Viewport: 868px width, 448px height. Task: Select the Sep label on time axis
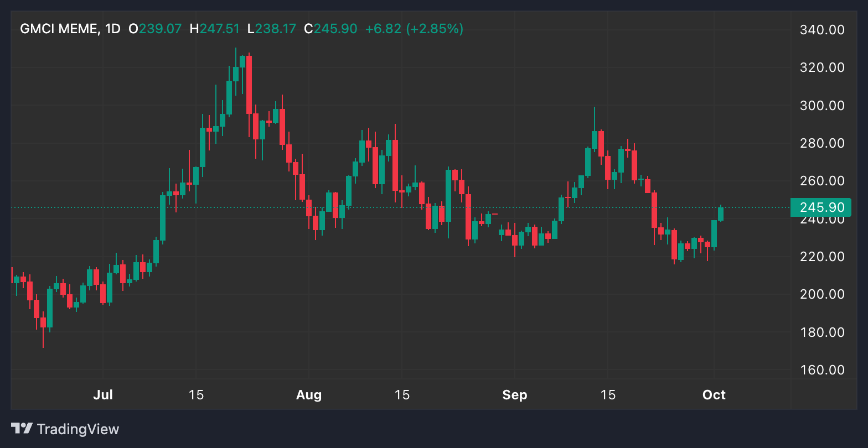pos(514,395)
